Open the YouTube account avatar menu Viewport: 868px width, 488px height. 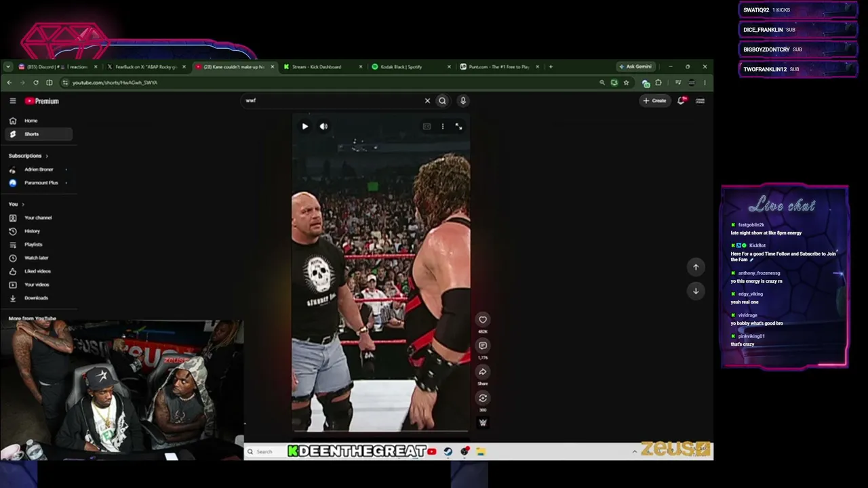point(701,101)
